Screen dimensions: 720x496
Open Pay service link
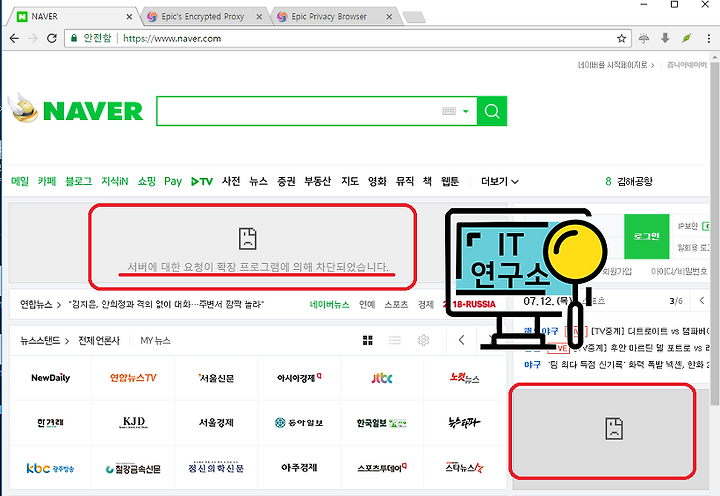[x=173, y=181]
